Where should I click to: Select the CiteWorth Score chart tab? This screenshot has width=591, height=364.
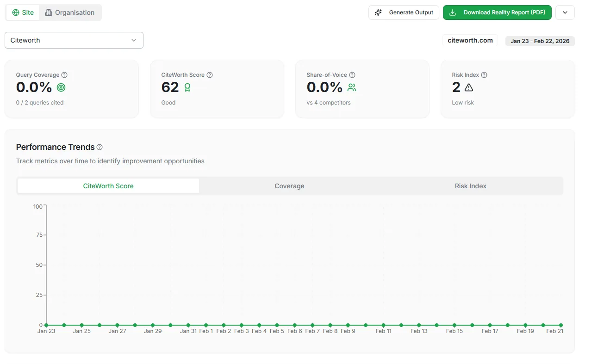pos(108,186)
